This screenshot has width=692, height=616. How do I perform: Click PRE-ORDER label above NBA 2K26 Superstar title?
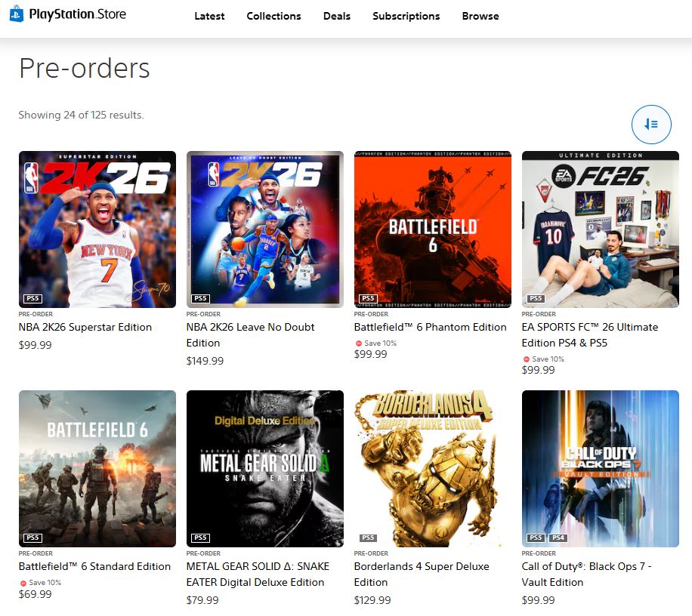coord(36,314)
